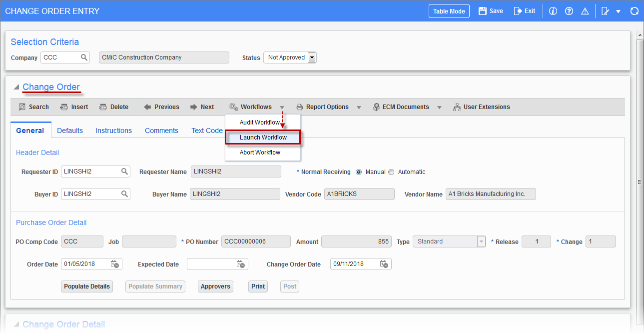Screen dimensions: 644x335
Task: Save the change order entry
Action: point(490,10)
